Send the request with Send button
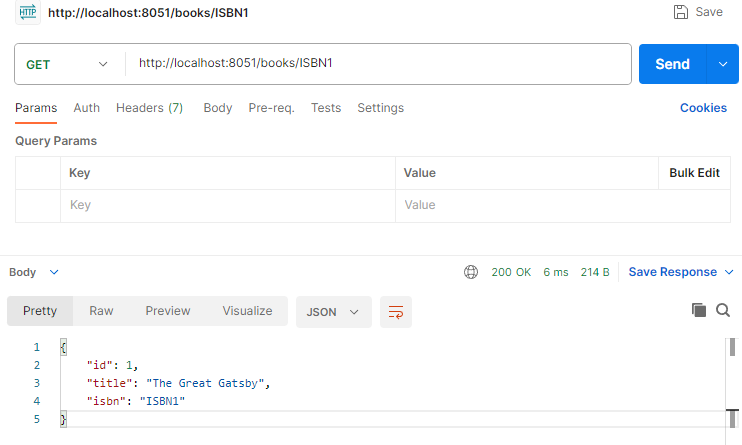This screenshot has width=742, height=445. click(x=672, y=64)
